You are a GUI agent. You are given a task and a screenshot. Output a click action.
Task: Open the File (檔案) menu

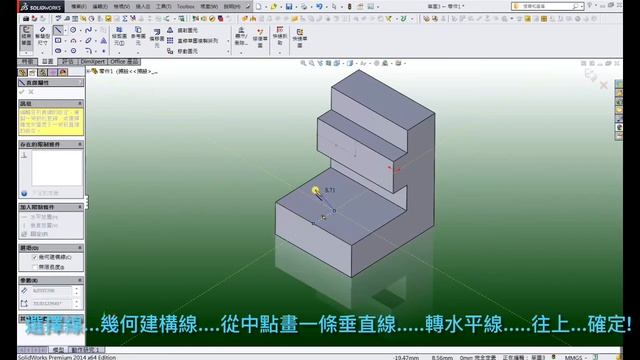[79, 7]
